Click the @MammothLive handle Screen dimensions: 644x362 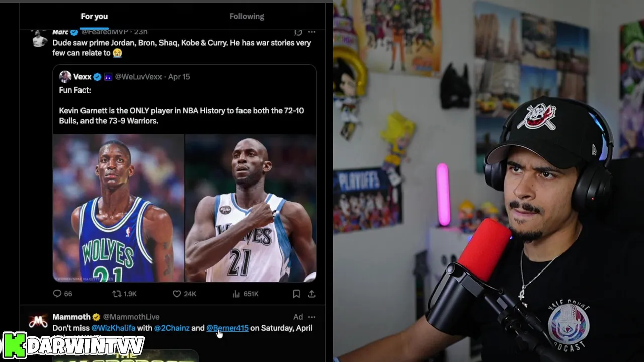pyautogui.click(x=131, y=317)
